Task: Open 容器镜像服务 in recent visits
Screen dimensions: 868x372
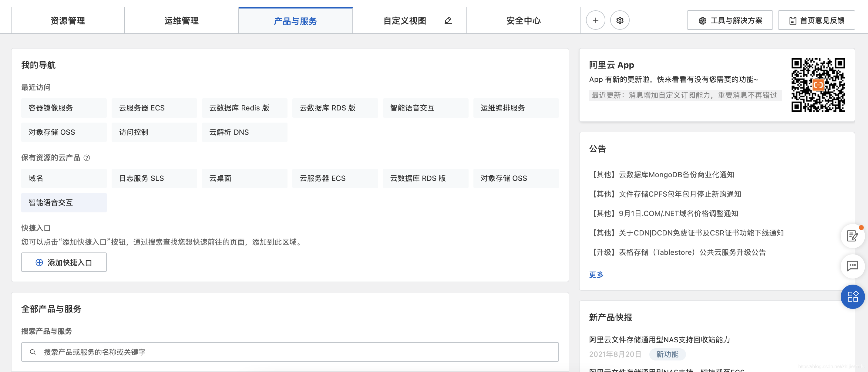Action: (x=64, y=108)
